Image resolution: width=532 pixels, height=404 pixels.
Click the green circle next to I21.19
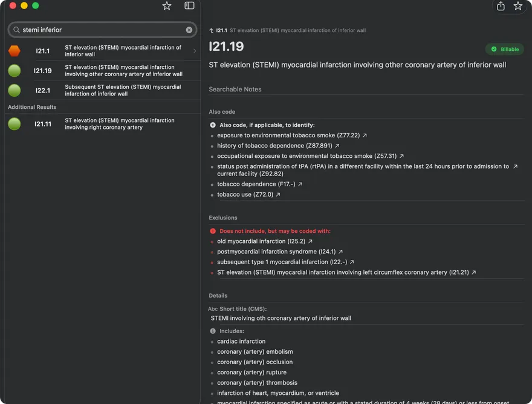click(15, 71)
